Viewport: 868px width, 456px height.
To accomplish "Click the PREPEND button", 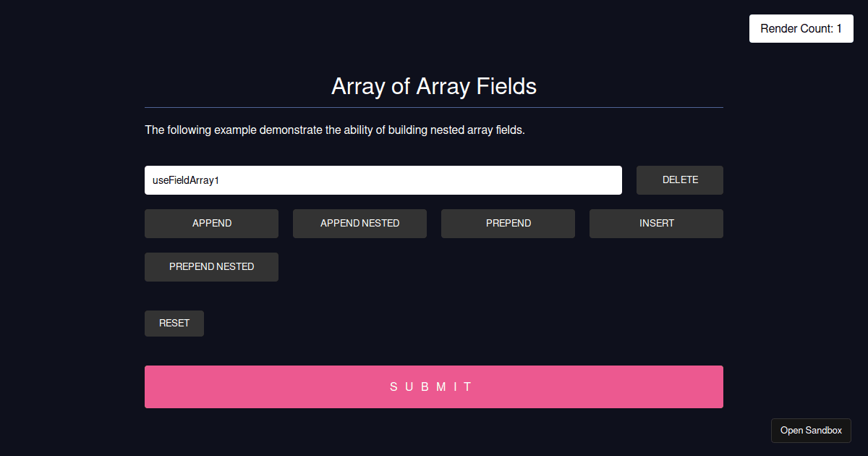I will (x=508, y=224).
